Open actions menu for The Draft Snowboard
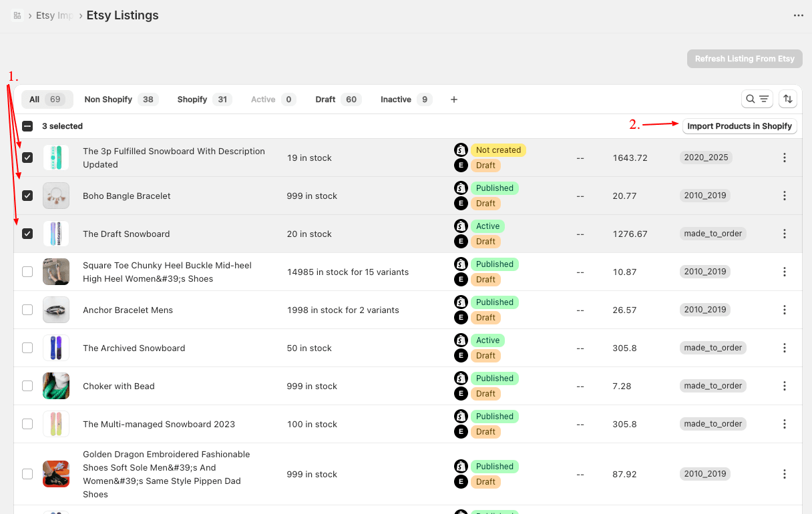Screen dimensions: 812x514 point(785,234)
